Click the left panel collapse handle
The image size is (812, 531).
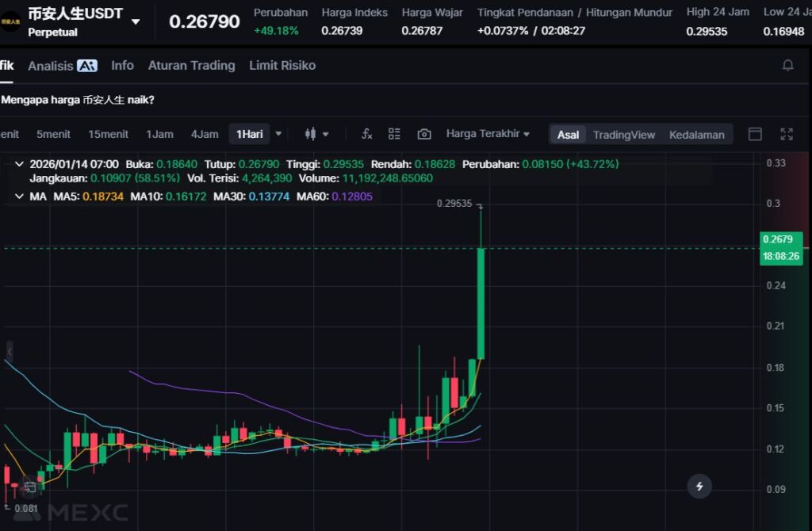[x=10, y=351]
